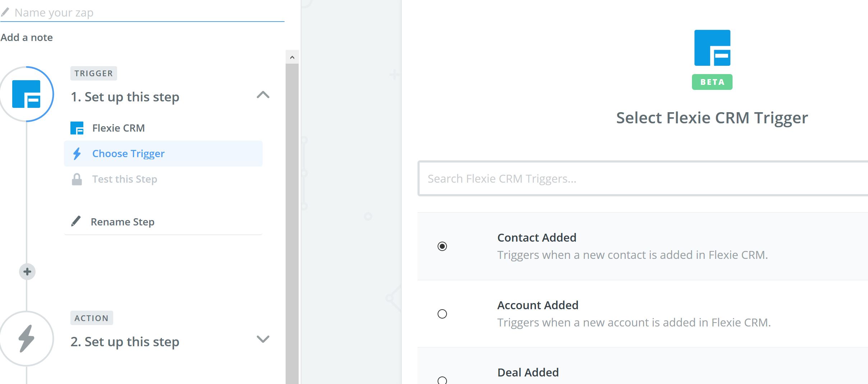This screenshot has height=384, width=868.
Task: Click 'Triggers when a new account is added' description
Action: click(634, 323)
